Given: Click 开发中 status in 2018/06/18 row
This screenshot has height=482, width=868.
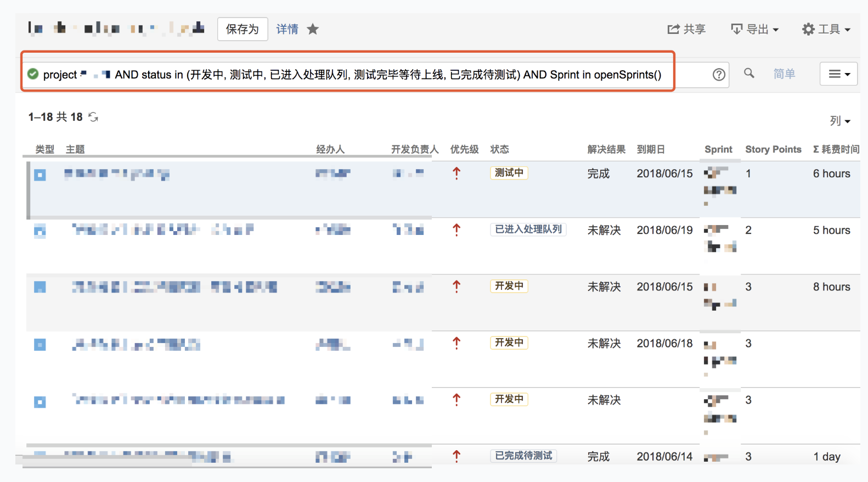Looking at the screenshot, I should (x=509, y=343).
